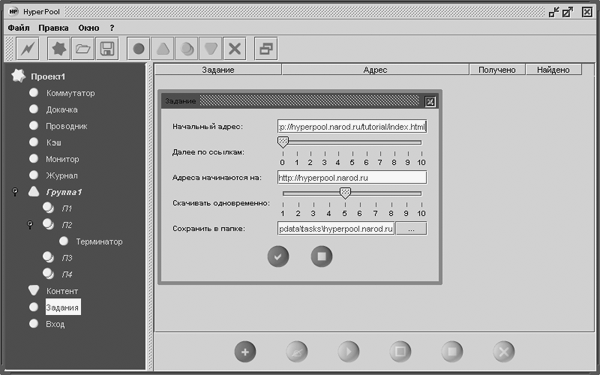Open the Окно menu
Viewport: 600px width, 375px height.
[89, 28]
